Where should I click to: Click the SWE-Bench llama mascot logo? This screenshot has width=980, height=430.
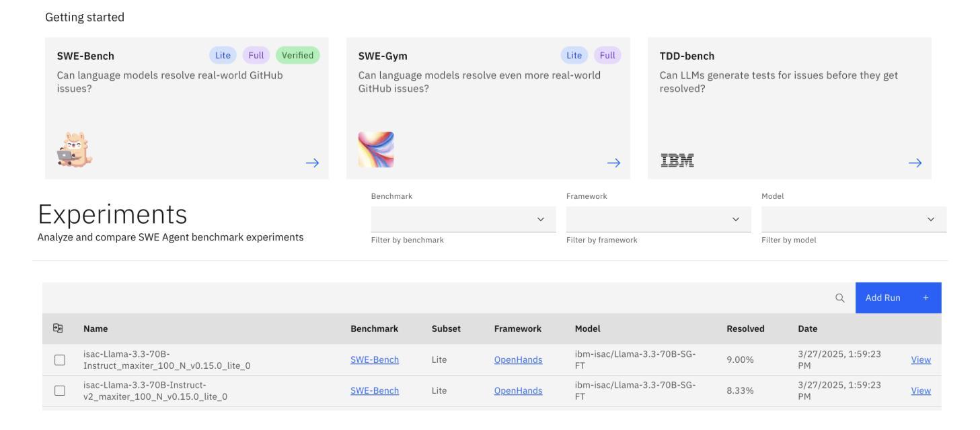click(75, 150)
